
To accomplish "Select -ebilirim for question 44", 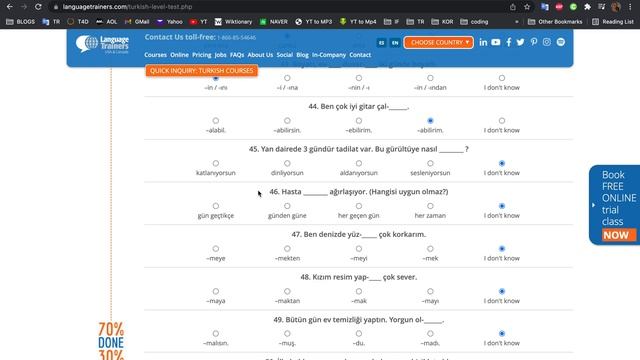I will pyautogui.click(x=359, y=121).
